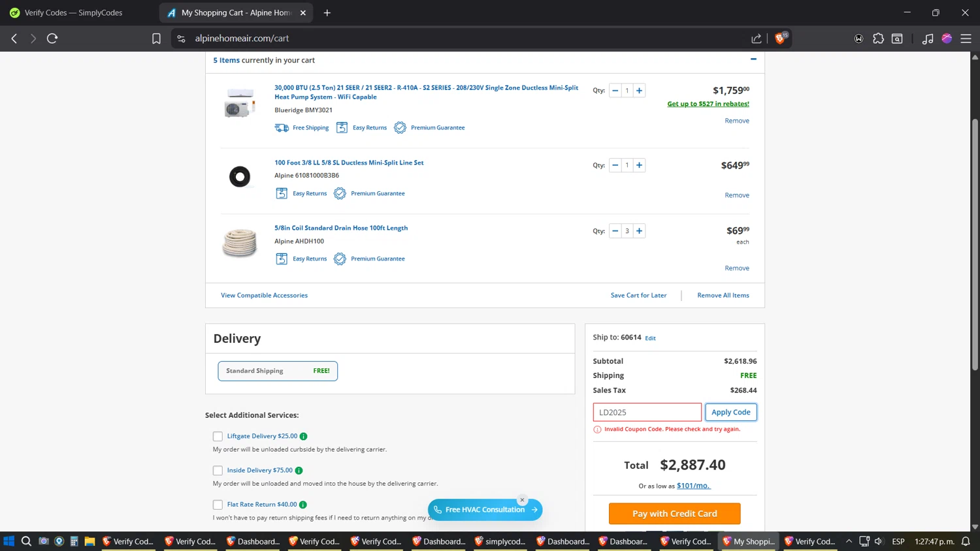Screen dimensions: 980x551
Task: Click Easy Returns icon for Line Set item
Action: tap(282, 193)
